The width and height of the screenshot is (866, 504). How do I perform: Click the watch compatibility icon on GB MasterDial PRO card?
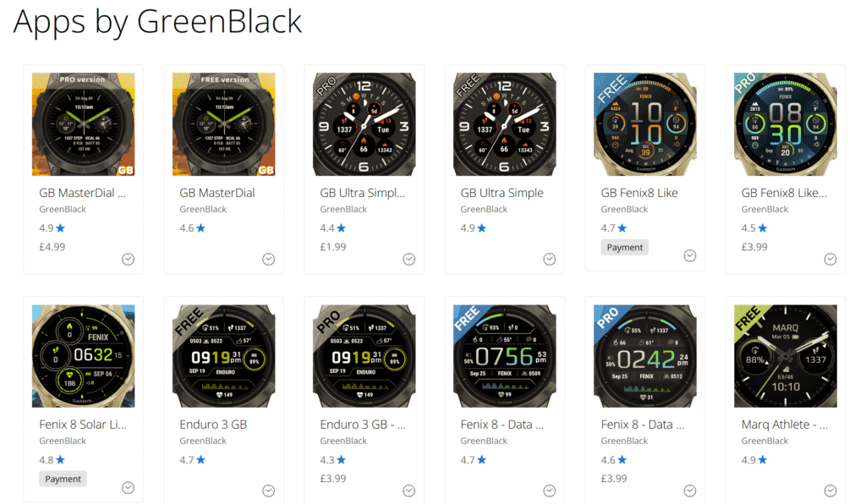129,260
